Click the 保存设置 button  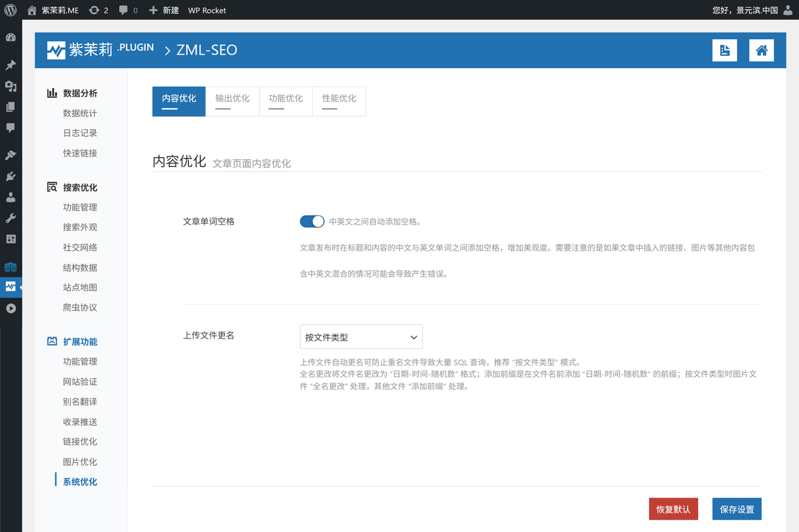[737, 509]
